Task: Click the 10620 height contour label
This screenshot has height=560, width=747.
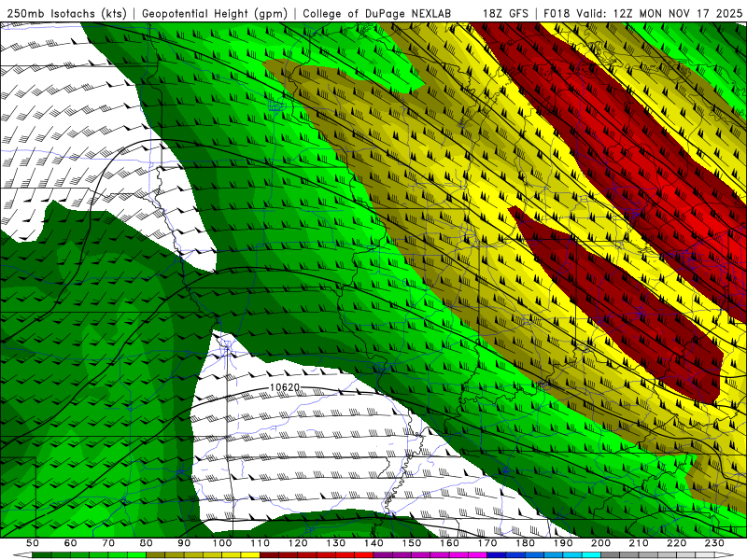Action: (285, 387)
